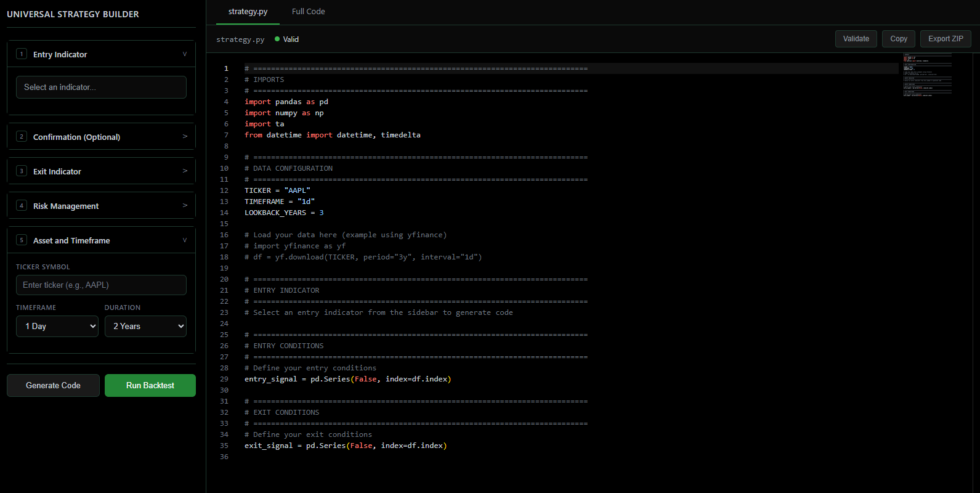Focus the ticker symbol input field
980x493 pixels.
coord(101,285)
